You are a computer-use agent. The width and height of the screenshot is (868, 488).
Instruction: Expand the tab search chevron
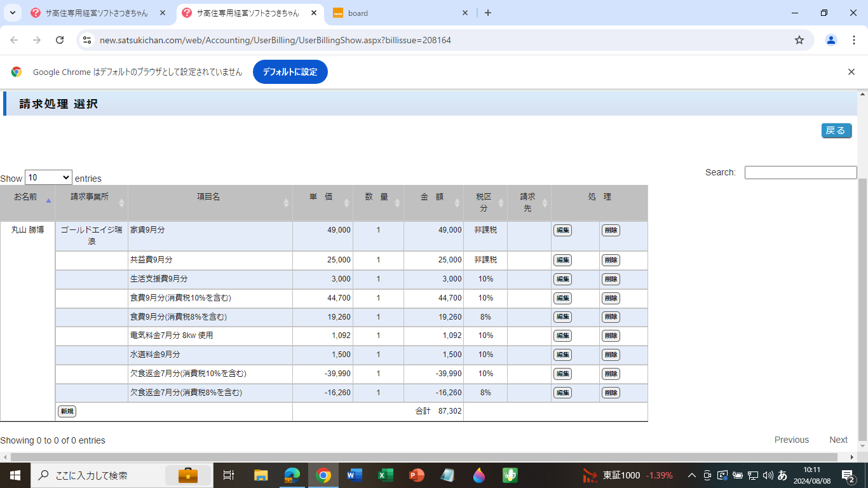13,13
